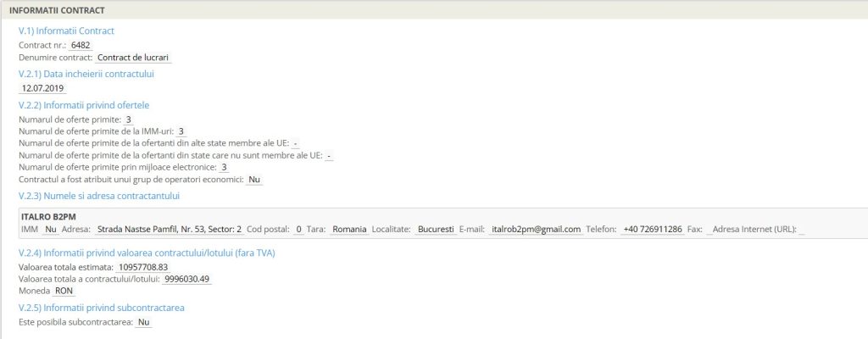Click the V.2.3) Numele si adresa contractantului heading
Screen dimensions: 868x339
click(x=98, y=196)
